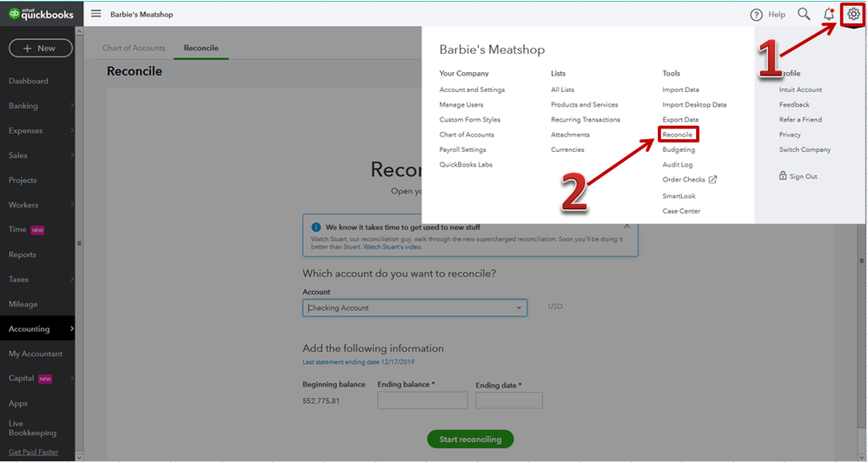Click the Ending date input field
This screenshot has width=868, height=463.
(x=509, y=400)
